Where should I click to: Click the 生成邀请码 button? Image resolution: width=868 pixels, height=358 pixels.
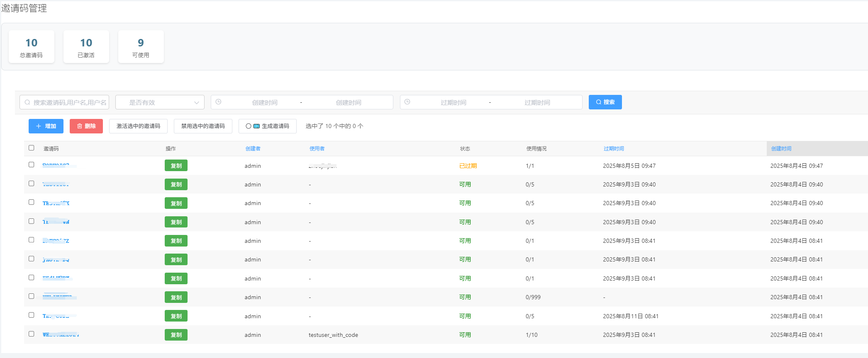pyautogui.click(x=268, y=126)
